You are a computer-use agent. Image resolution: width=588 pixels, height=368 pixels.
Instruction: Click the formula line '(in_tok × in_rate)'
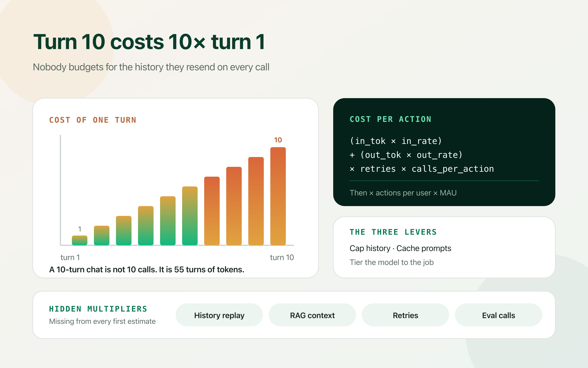[395, 141]
